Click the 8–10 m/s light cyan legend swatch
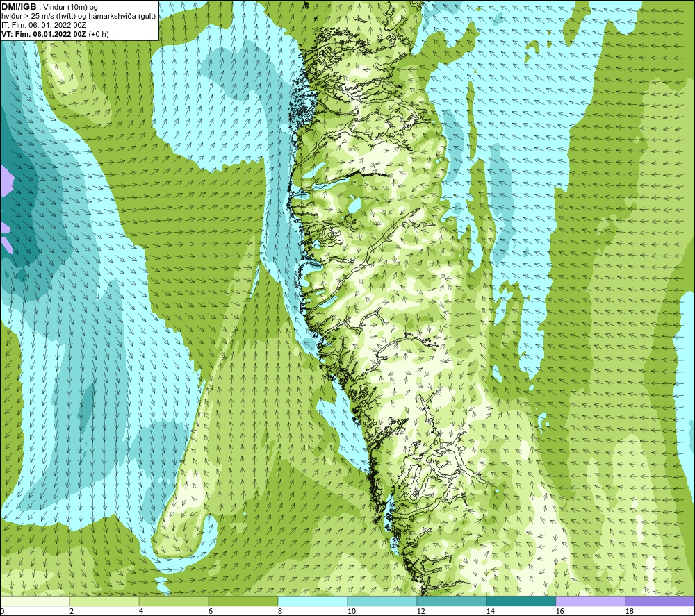Viewport: 695px width, 616px height. [x=313, y=601]
